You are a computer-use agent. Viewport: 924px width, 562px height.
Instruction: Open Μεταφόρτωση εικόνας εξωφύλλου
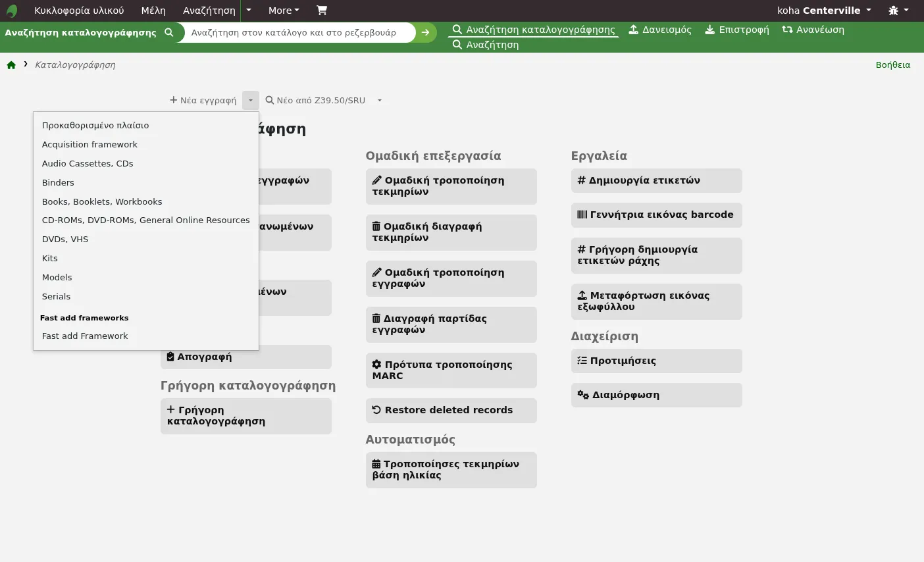pos(656,301)
